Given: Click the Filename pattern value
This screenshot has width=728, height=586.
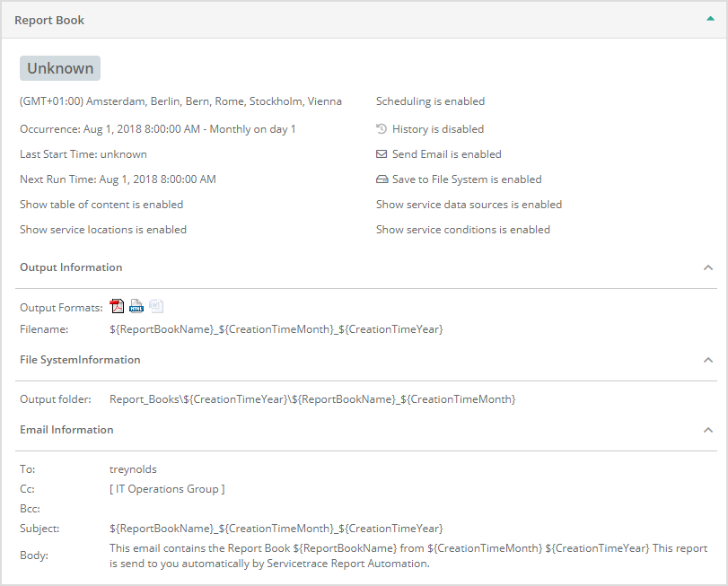Looking at the screenshot, I should [x=276, y=329].
